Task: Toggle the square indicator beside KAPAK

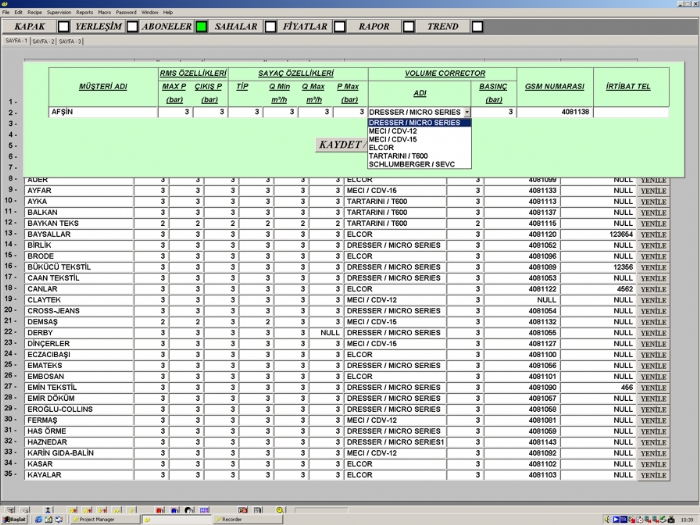Action: (x=63, y=27)
